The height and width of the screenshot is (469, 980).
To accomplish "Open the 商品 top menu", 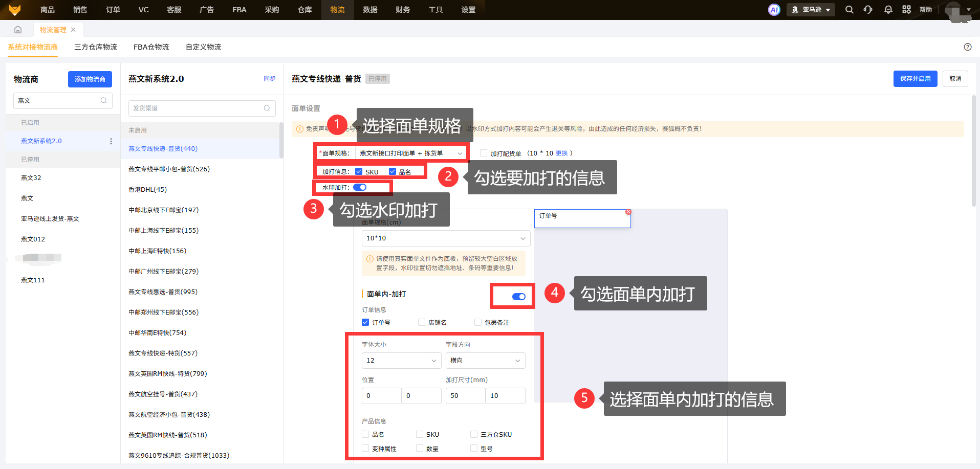I will point(48,10).
